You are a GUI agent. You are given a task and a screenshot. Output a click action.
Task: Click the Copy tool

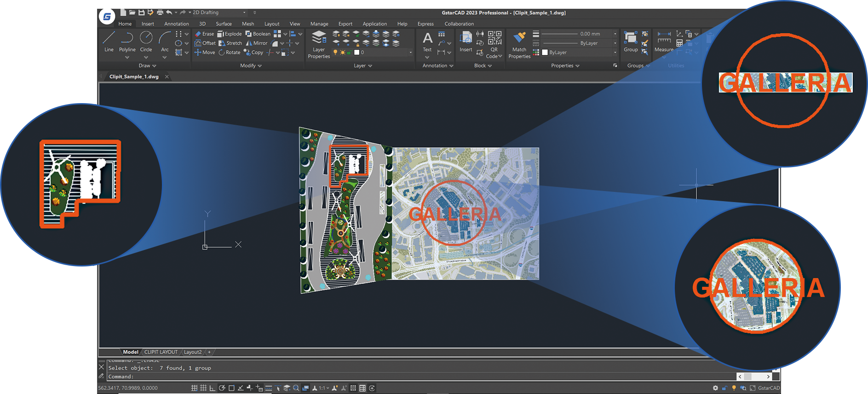253,52
